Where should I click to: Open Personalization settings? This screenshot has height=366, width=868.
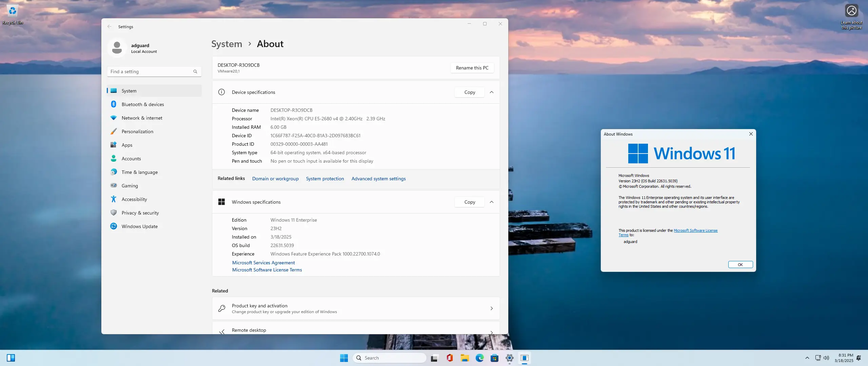click(x=137, y=131)
